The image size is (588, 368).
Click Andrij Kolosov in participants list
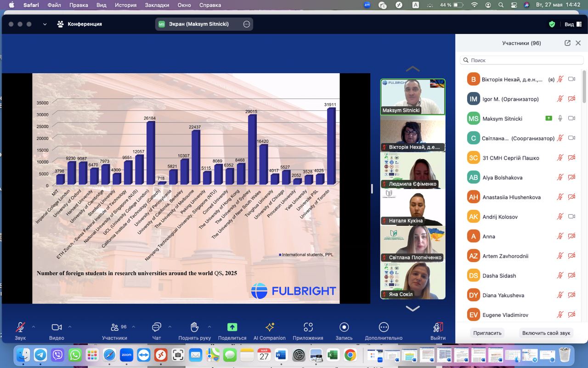[521, 217]
